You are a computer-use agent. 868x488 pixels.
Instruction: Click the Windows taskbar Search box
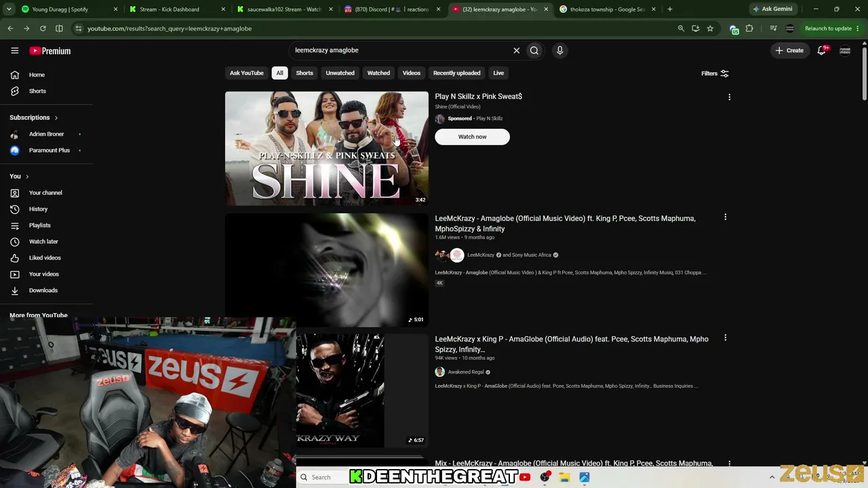tap(322, 477)
